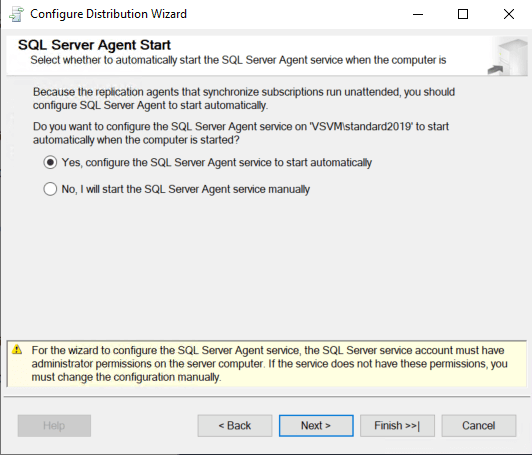Go back with the Back button
This screenshot has width=532, height=455.
235,425
